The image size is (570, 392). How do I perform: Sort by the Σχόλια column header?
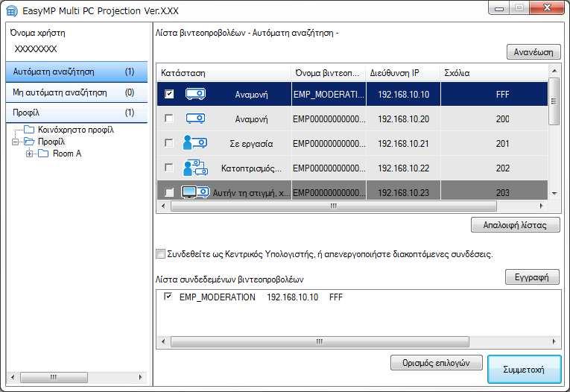click(x=494, y=73)
